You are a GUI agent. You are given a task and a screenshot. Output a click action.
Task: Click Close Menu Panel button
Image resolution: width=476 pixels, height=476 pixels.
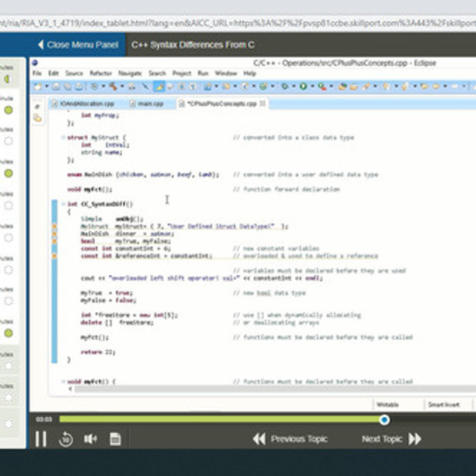pos(78,45)
